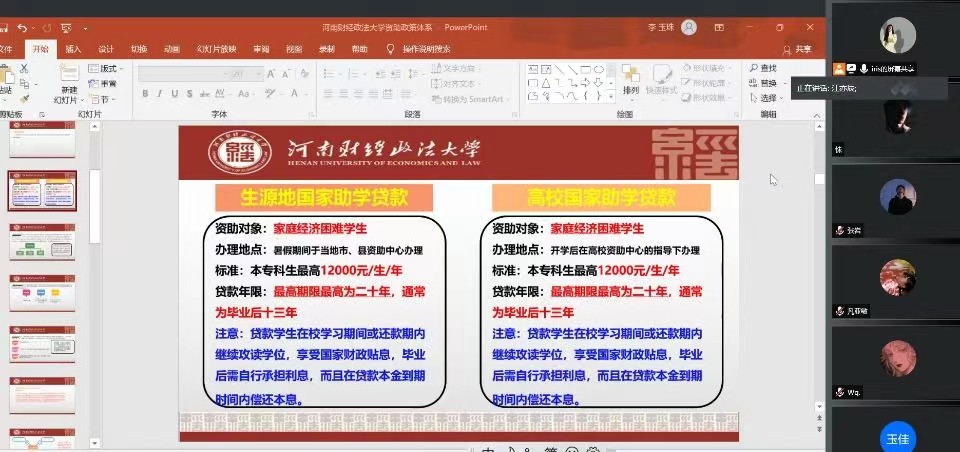Click the Redo icon in quick access toolbar
Screen dimensions: 960x452
click(48, 28)
